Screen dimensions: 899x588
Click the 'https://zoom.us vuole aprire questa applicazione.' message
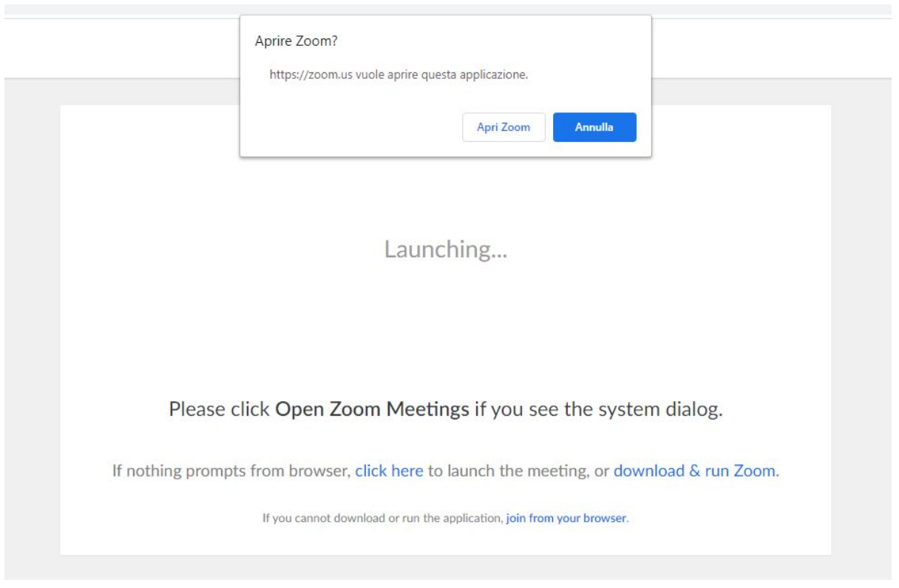click(398, 75)
